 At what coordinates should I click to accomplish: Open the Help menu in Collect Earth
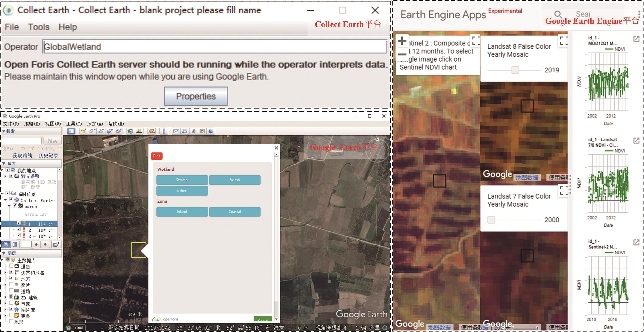[x=68, y=27]
